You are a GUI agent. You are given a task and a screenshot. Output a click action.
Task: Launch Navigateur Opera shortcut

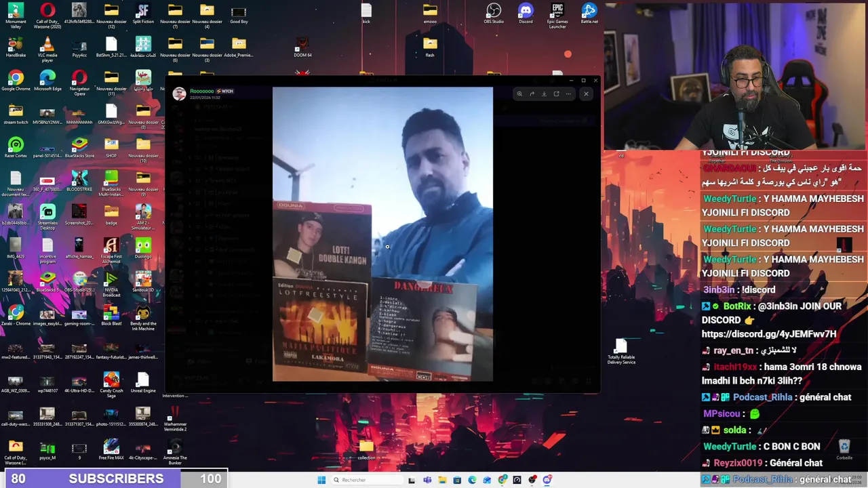coord(79,83)
